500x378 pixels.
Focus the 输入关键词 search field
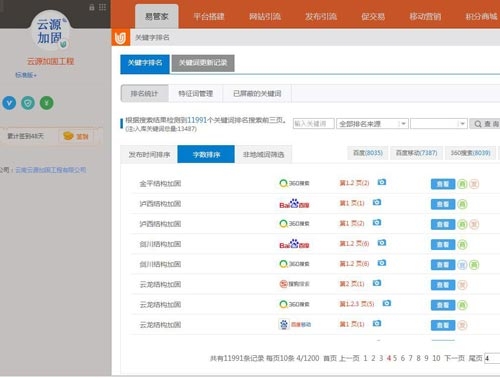pyautogui.click(x=313, y=124)
